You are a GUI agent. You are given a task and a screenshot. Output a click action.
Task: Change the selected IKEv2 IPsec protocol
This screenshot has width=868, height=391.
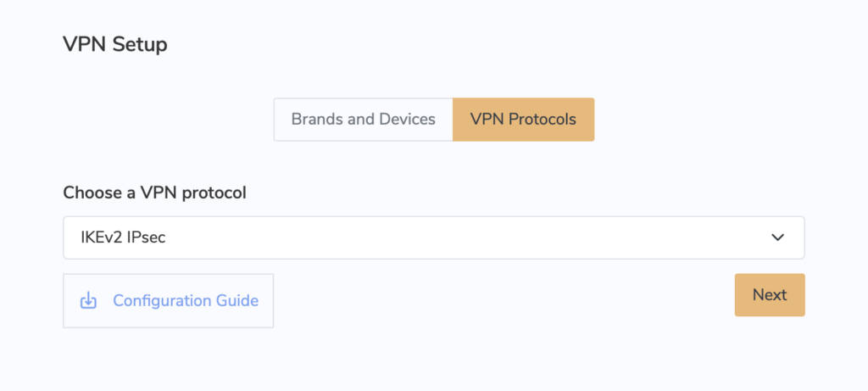433,237
